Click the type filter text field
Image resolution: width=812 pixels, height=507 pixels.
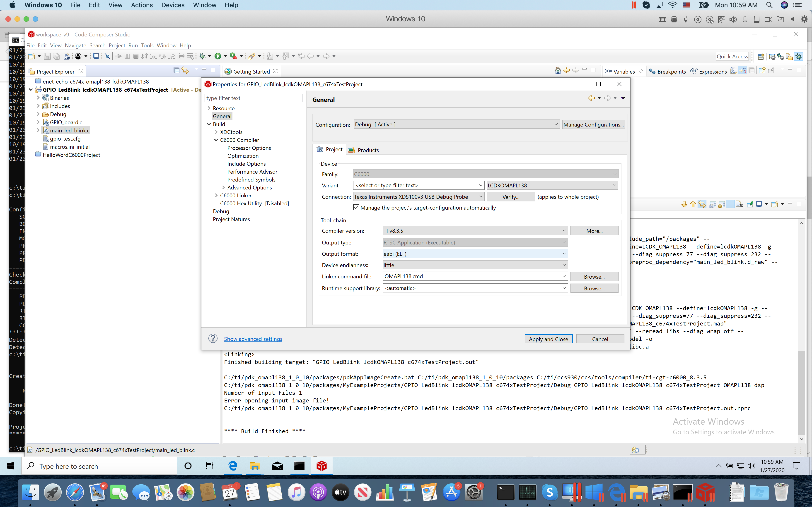(x=253, y=98)
